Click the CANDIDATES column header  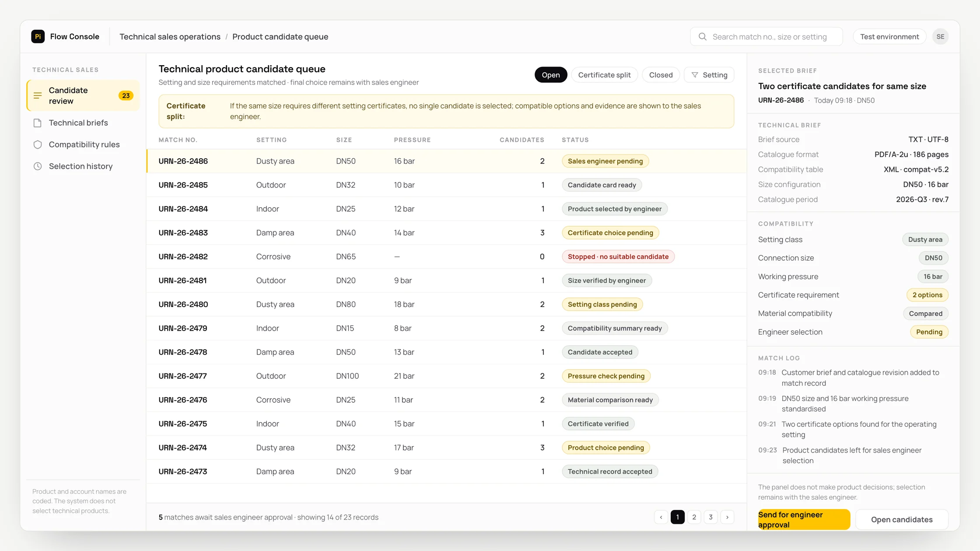(522, 140)
